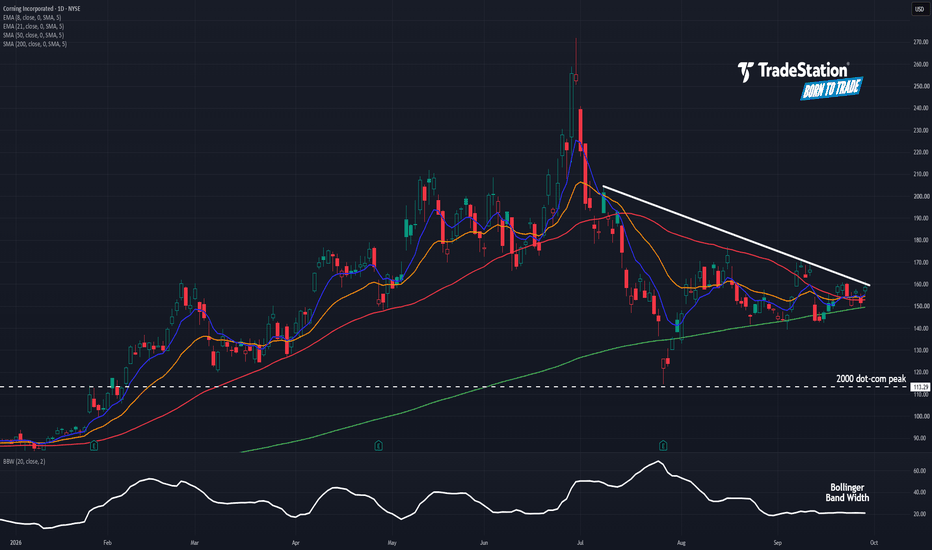Screen dimensions: 932x550
Task: Click the 40.00 BBW axis label
Action: coord(920,492)
